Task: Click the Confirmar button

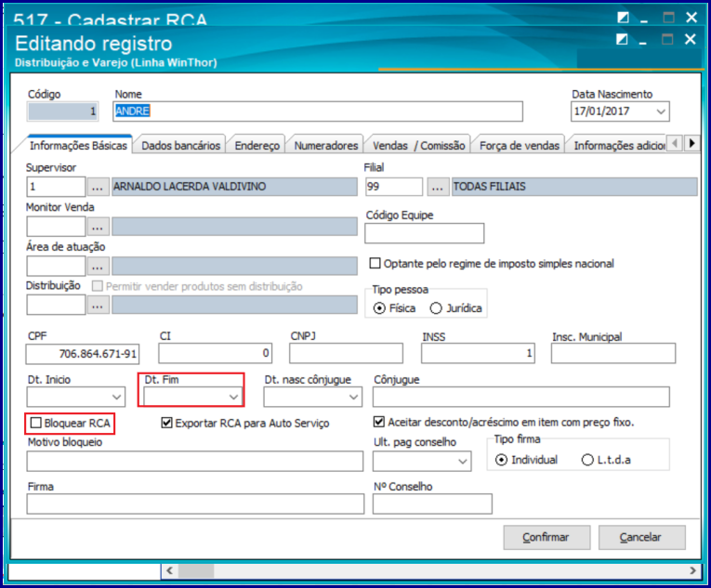Action: point(546,537)
